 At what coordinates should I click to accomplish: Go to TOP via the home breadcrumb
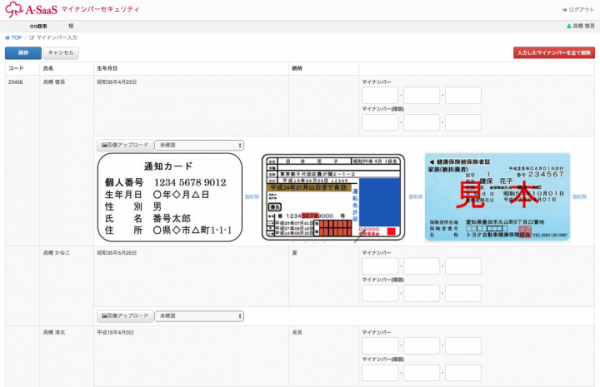click(x=13, y=38)
